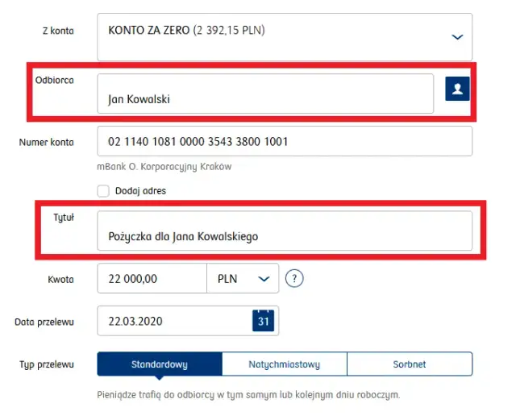Click the Dodaj adres label text
The width and height of the screenshot is (516, 420).
(x=142, y=191)
